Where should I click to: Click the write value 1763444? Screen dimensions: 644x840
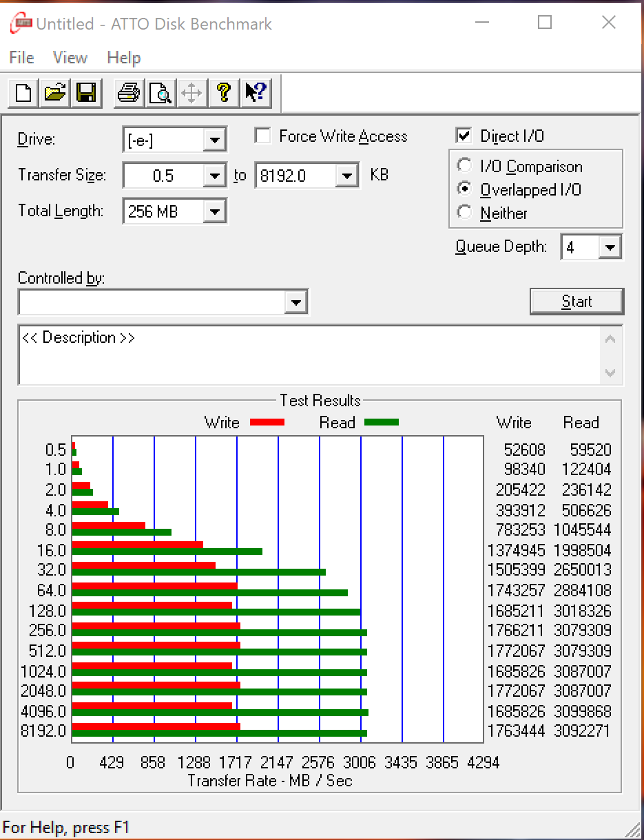coord(516,731)
